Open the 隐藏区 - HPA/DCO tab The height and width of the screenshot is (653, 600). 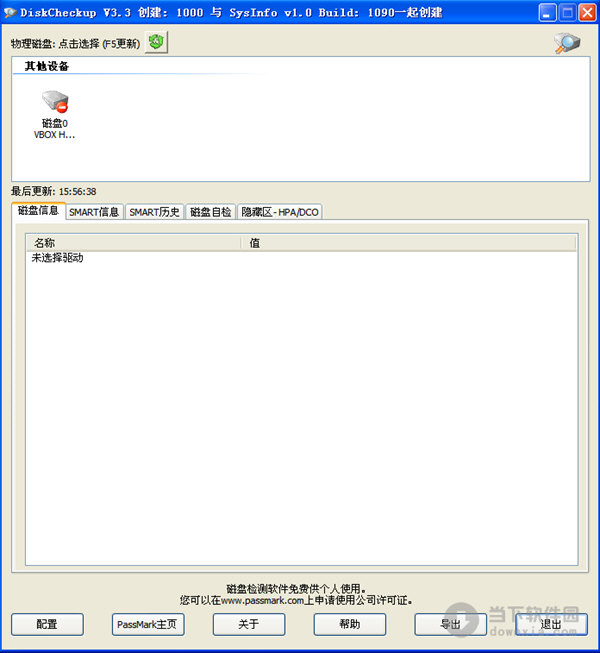(x=279, y=212)
